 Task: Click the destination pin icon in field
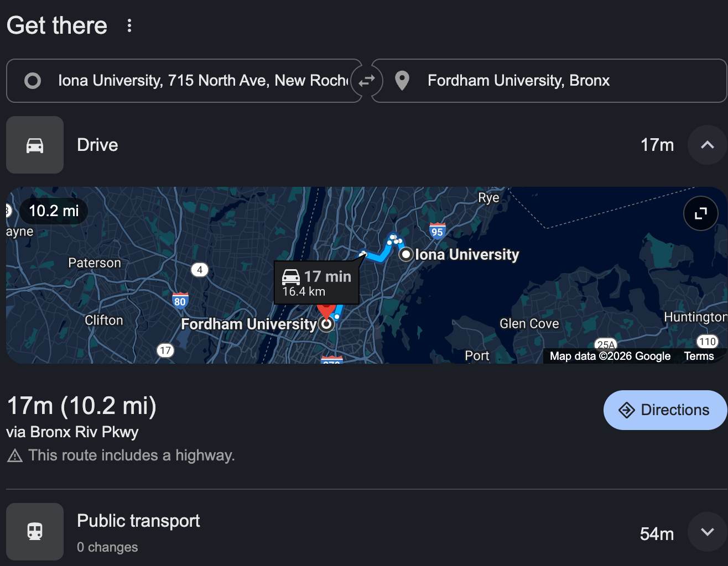(402, 81)
